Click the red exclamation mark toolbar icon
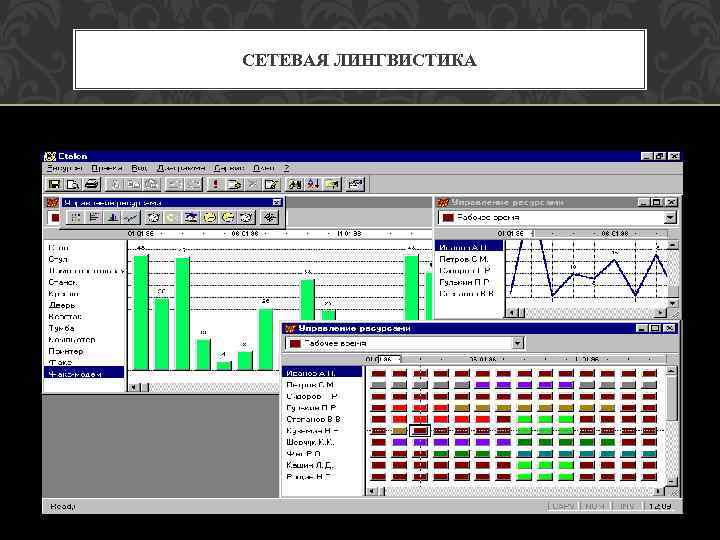This screenshot has height=540, width=720. 215,185
